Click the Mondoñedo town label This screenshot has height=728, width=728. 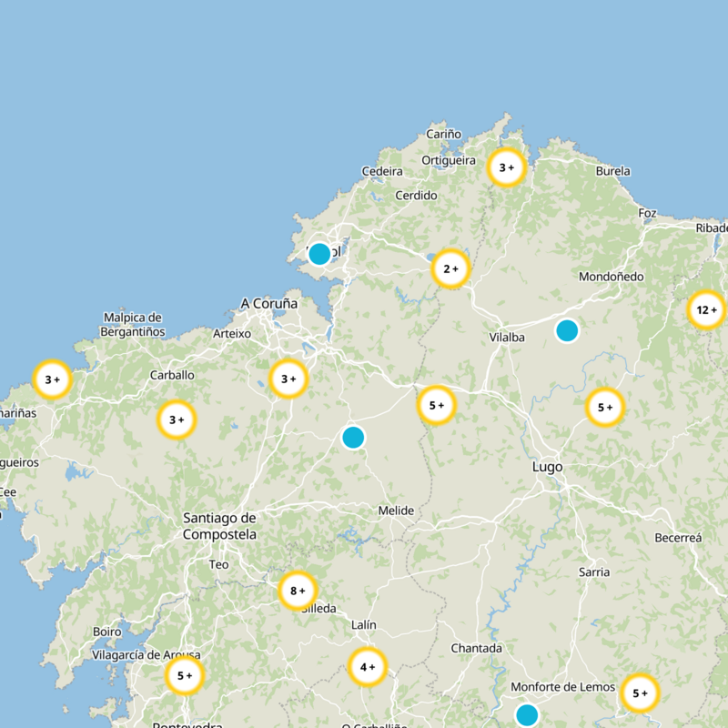[611, 277]
